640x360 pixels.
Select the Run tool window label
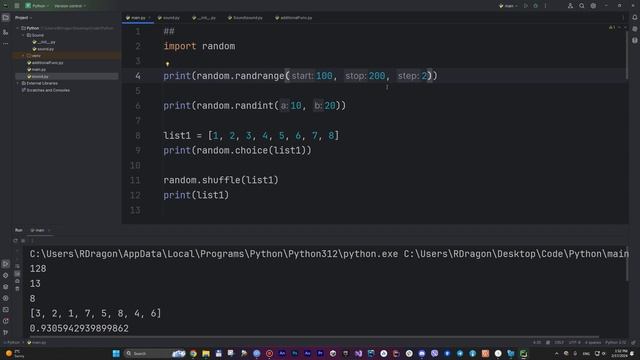19,230
